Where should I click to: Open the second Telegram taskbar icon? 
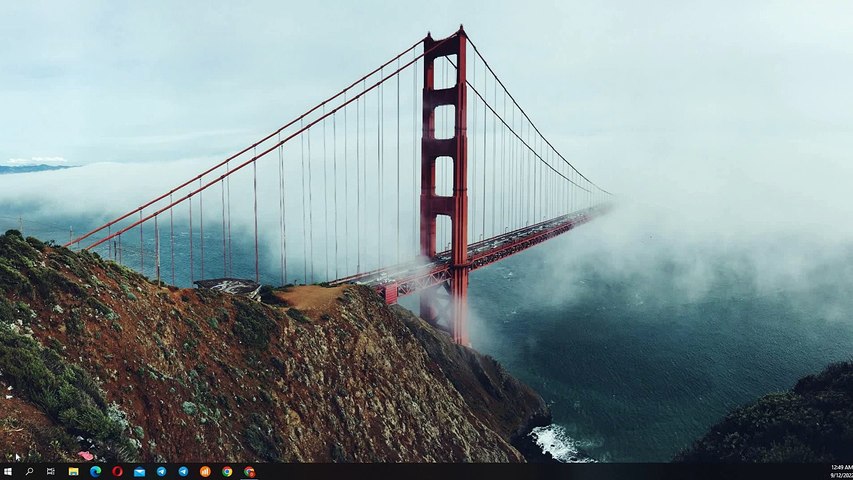(x=183, y=472)
